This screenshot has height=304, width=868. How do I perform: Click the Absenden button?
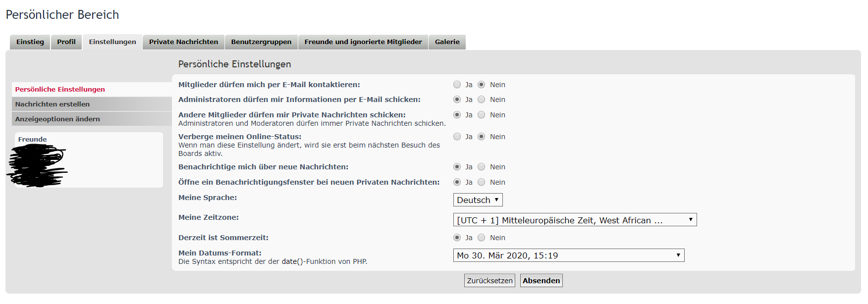pos(541,281)
